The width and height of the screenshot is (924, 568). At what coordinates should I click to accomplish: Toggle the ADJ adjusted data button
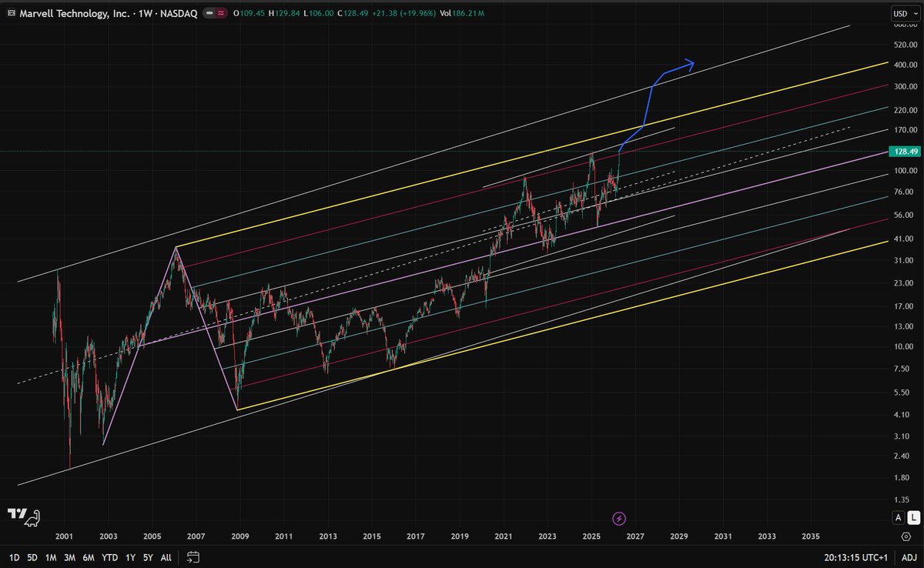(x=909, y=556)
